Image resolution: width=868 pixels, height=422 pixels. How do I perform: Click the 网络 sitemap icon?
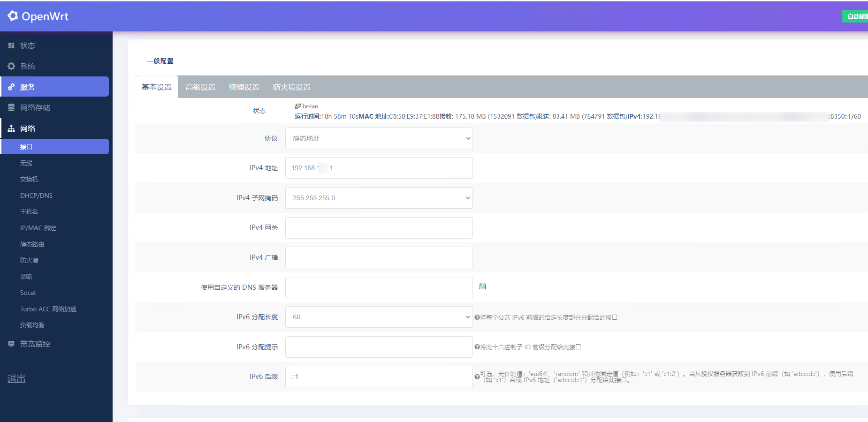[11, 128]
